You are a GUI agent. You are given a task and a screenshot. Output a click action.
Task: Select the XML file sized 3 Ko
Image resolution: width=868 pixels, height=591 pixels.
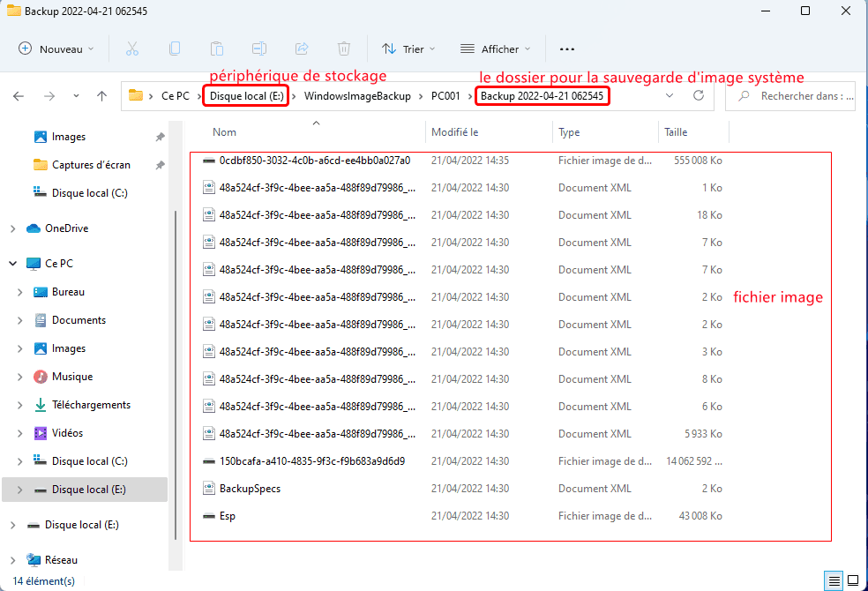coord(462,352)
